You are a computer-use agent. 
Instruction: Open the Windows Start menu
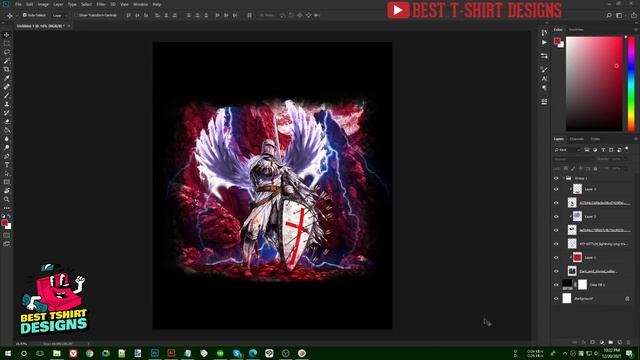tap(7, 353)
